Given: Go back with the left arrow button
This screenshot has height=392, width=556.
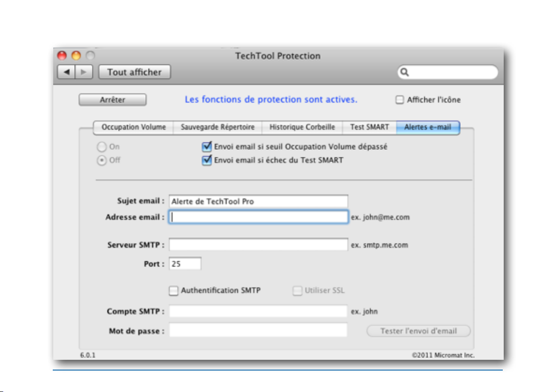Looking at the screenshot, I should tap(66, 72).
